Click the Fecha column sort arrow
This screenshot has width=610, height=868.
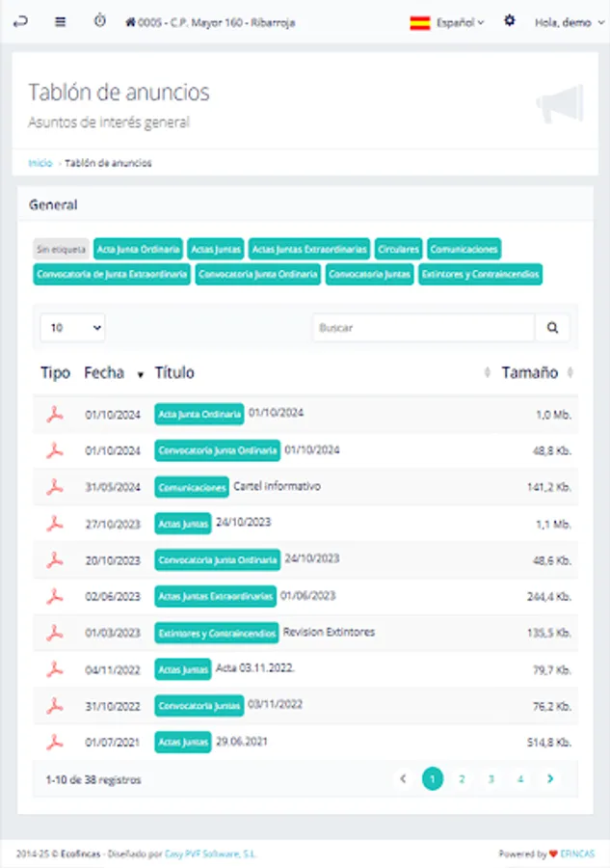click(140, 374)
